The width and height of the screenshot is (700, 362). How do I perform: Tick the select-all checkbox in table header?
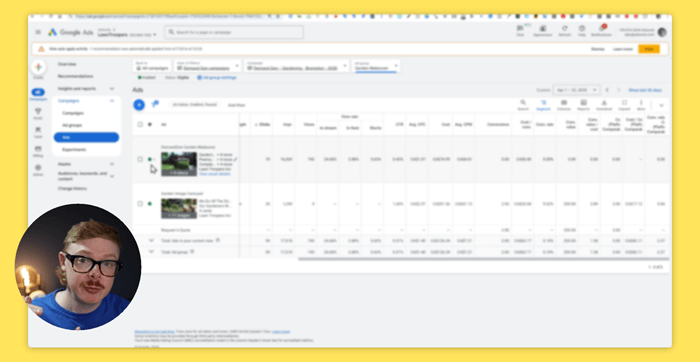(140, 125)
